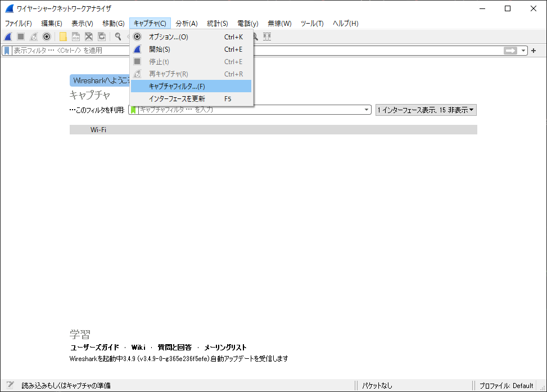Select the Wi-Fi interface row

[x=273, y=129]
